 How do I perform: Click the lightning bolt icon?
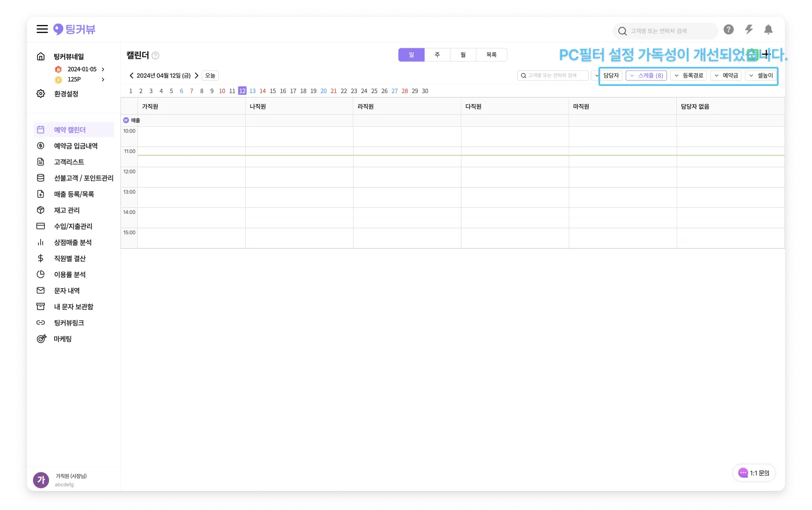(749, 30)
